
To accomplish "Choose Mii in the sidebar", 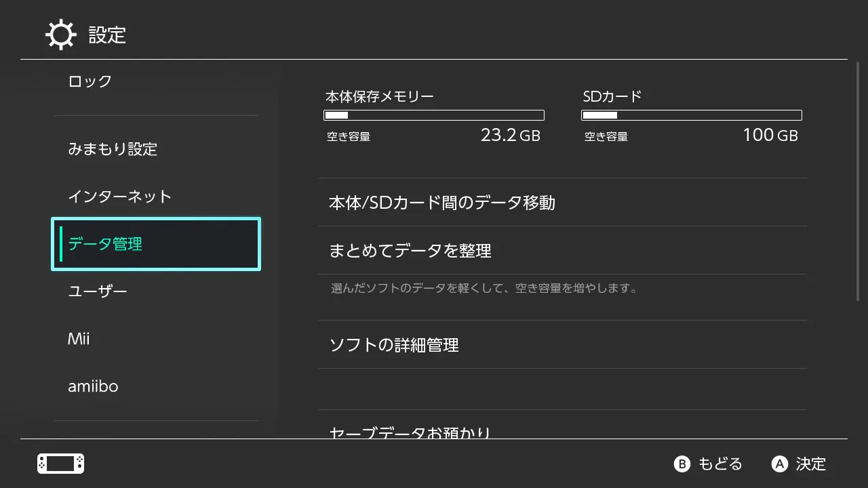I will click(79, 339).
